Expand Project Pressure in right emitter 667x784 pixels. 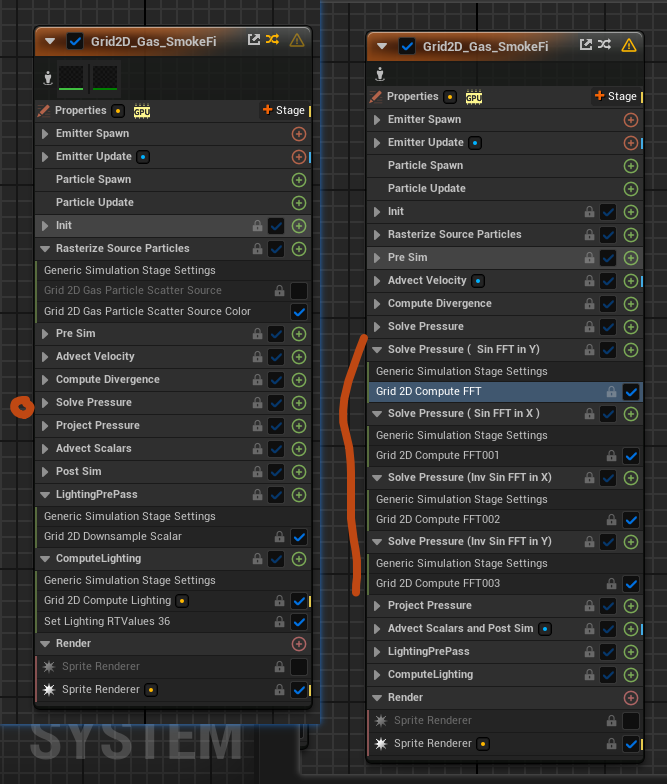[x=377, y=606]
